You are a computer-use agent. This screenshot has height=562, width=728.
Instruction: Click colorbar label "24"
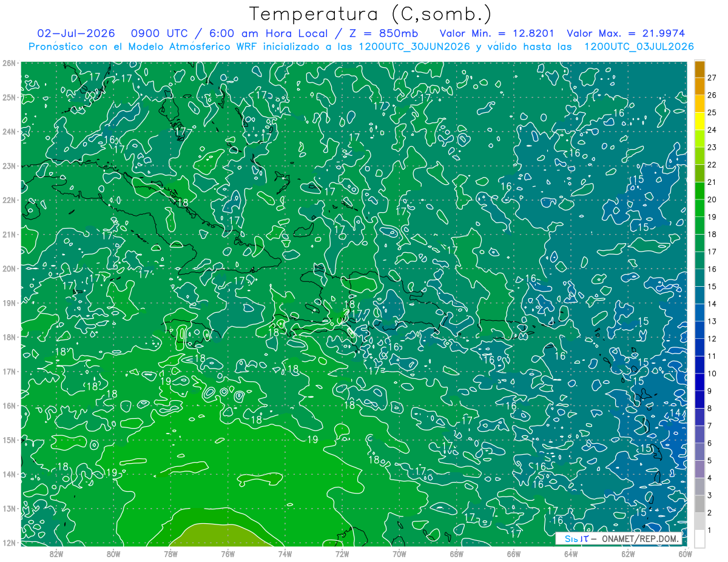click(712, 130)
